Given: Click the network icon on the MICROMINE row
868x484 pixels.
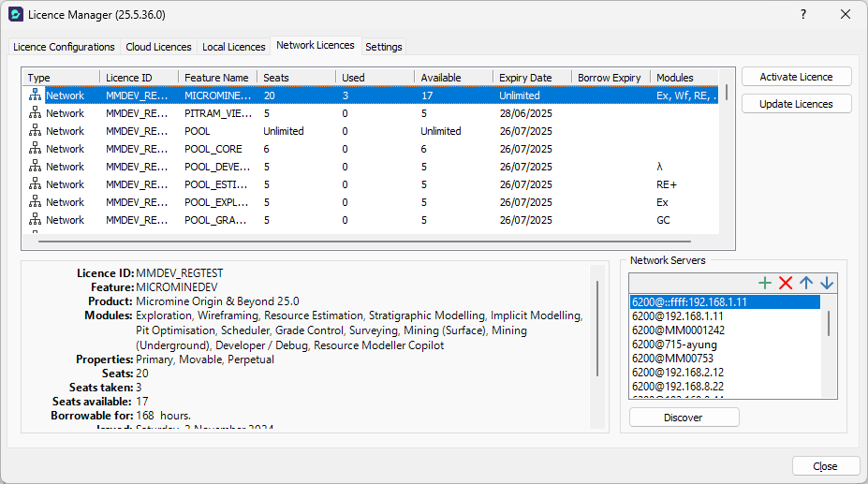Looking at the screenshot, I should point(35,95).
